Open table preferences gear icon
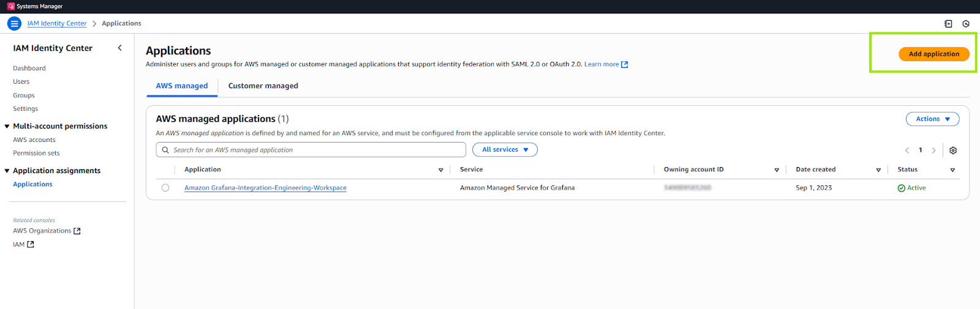Image resolution: width=980 pixels, height=309 pixels. point(953,151)
